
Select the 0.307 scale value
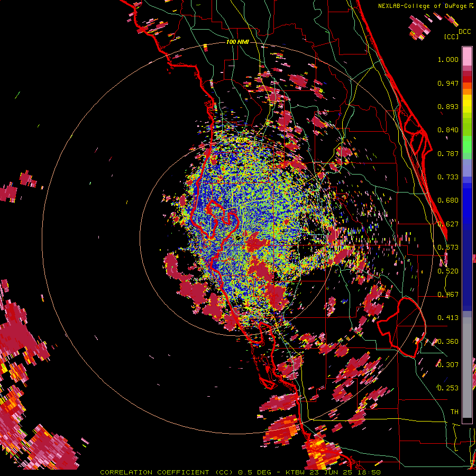tap(448, 364)
